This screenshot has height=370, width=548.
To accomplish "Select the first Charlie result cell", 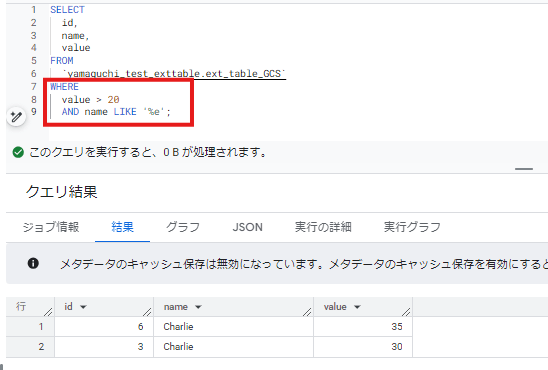I will click(233, 327).
